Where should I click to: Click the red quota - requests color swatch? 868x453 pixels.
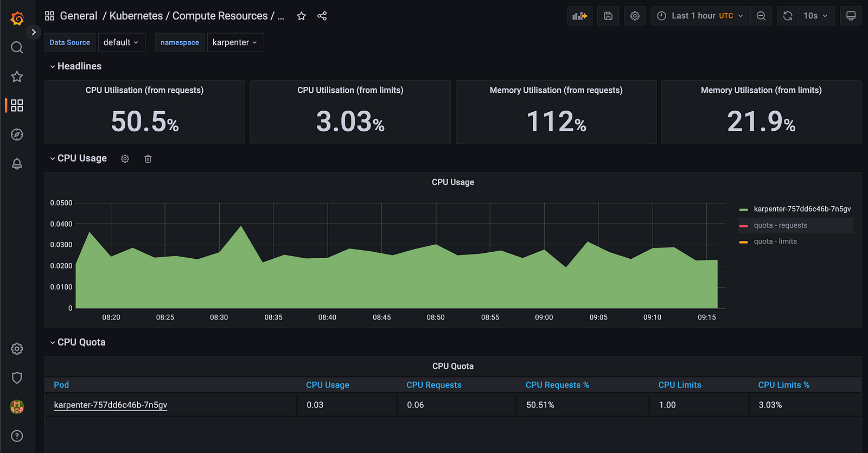pos(743,226)
